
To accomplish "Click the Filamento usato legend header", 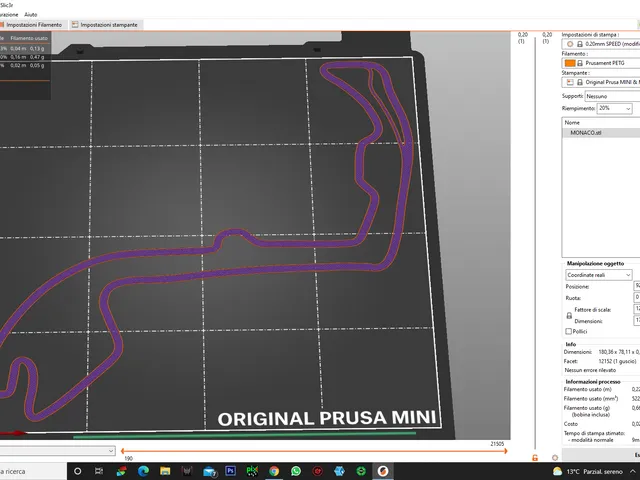I will tap(29, 38).
